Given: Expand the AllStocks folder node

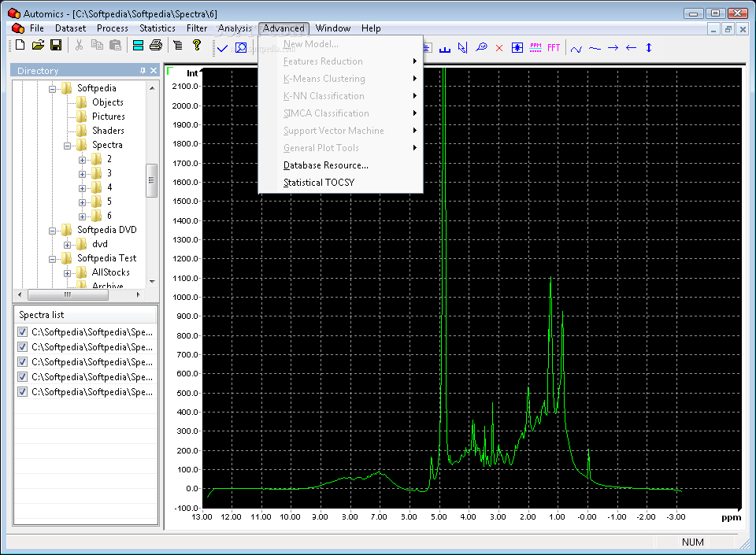Looking at the screenshot, I should point(68,273).
